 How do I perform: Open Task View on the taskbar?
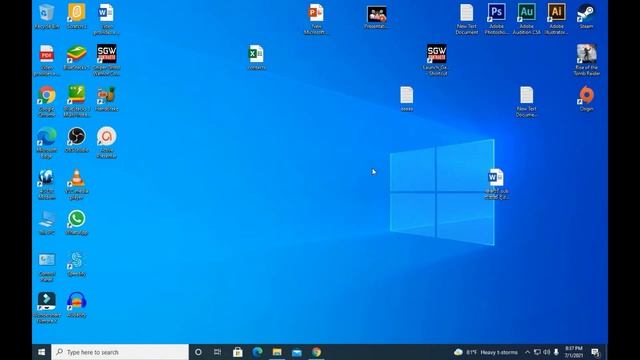tap(218, 352)
